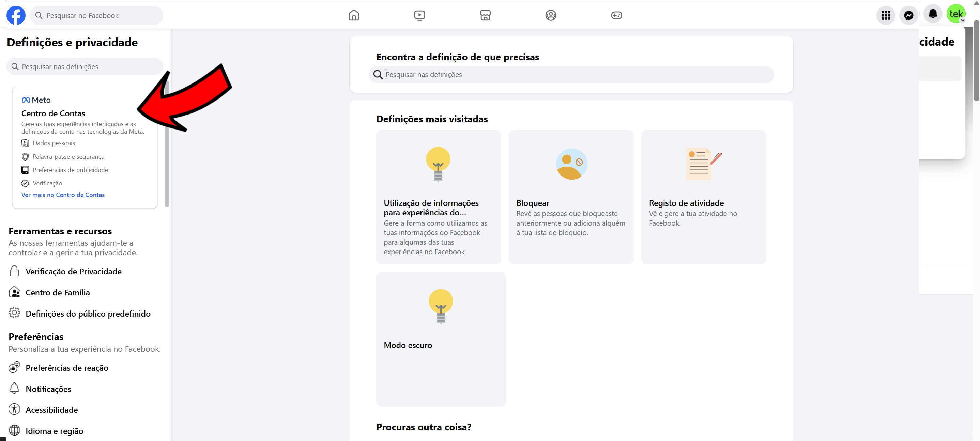Image resolution: width=980 pixels, height=441 pixels.
Task: Open the Marketplace store icon
Action: (x=485, y=15)
